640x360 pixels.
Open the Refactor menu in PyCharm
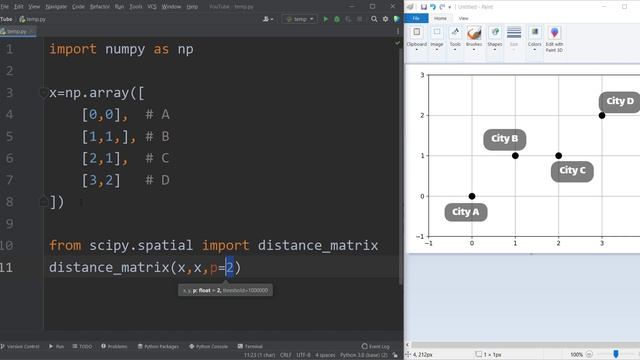tap(100, 7)
